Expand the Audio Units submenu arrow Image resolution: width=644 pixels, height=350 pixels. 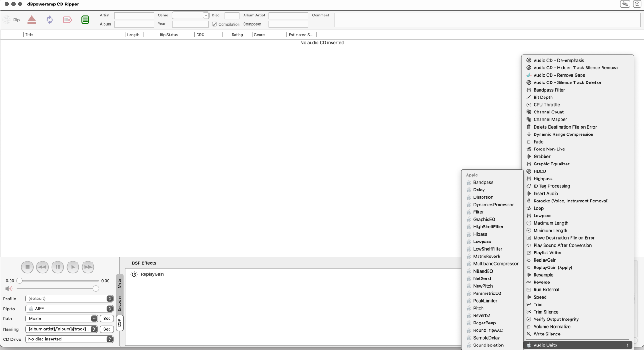[628, 345]
